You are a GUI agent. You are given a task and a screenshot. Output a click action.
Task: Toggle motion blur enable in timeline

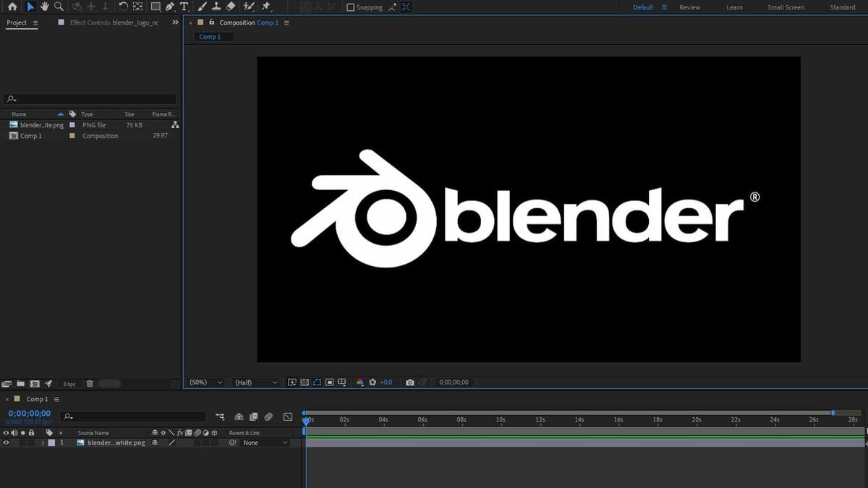tap(268, 417)
